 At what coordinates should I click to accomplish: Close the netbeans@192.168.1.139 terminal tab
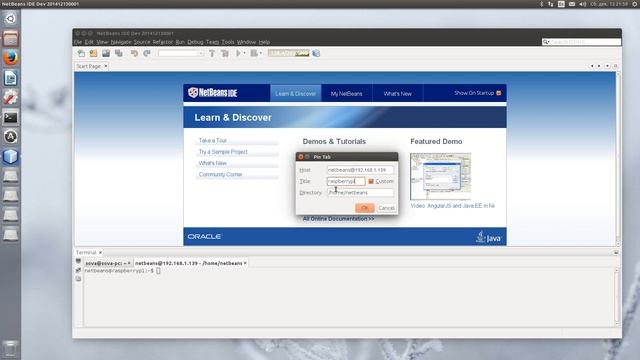(x=245, y=263)
